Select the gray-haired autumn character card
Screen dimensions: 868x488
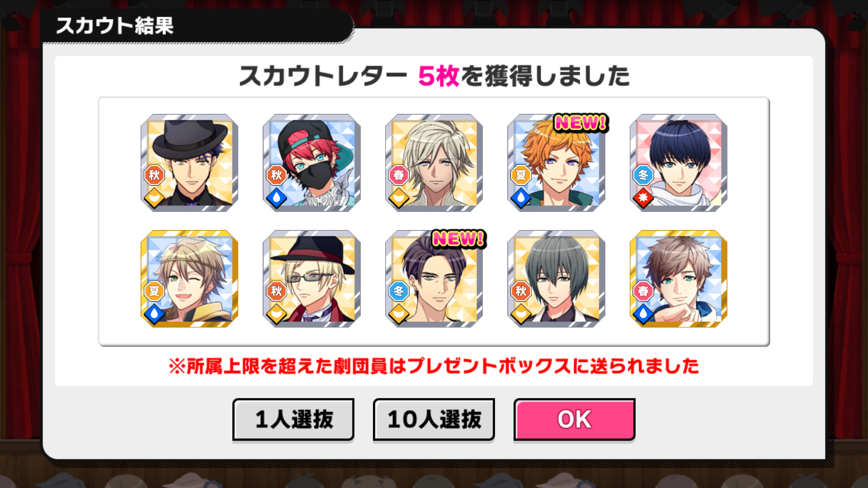pyautogui.click(x=556, y=279)
